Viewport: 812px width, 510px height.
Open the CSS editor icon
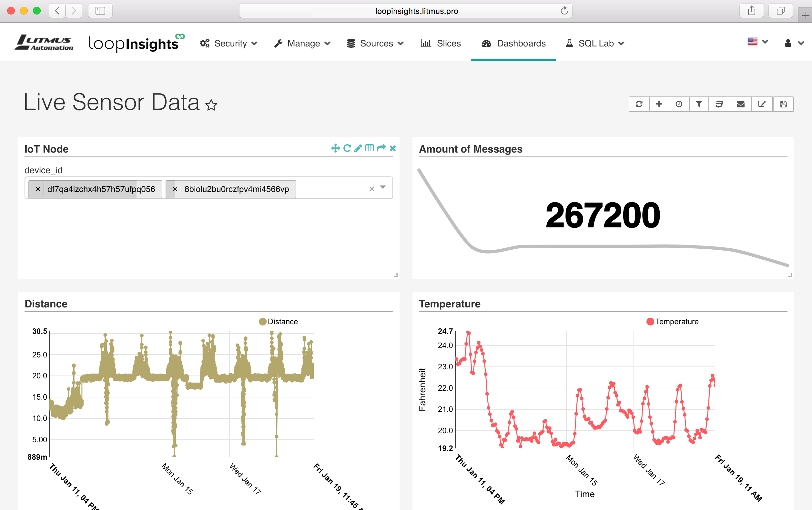tap(719, 104)
